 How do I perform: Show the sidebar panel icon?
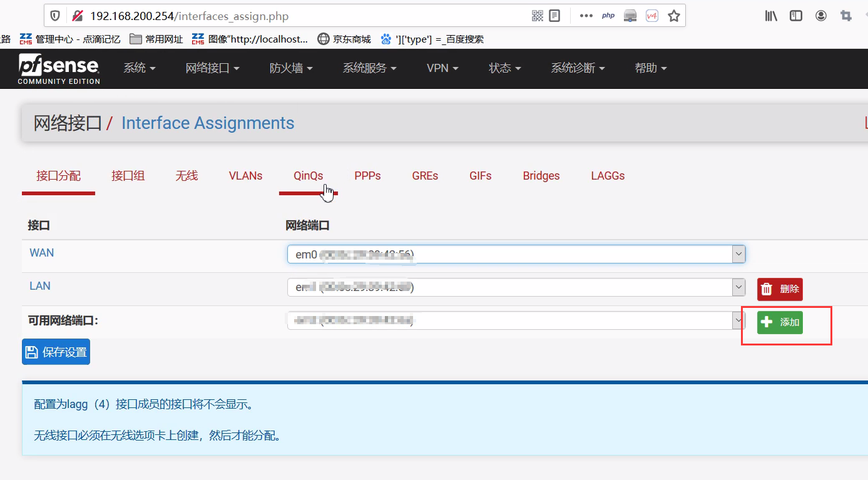click(796, 16)
